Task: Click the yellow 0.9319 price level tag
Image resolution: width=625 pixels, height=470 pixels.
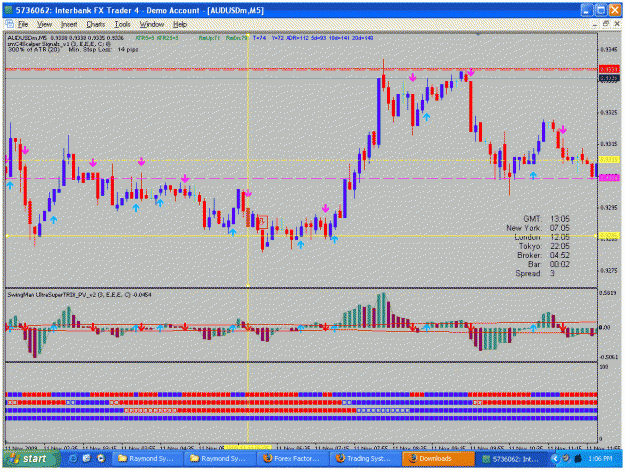Action: (609, 159)
